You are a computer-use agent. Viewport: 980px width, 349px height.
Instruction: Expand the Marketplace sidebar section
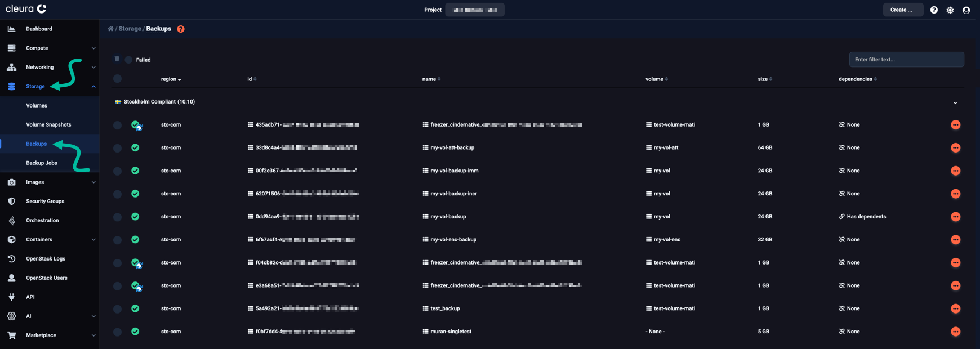point(93,335)
